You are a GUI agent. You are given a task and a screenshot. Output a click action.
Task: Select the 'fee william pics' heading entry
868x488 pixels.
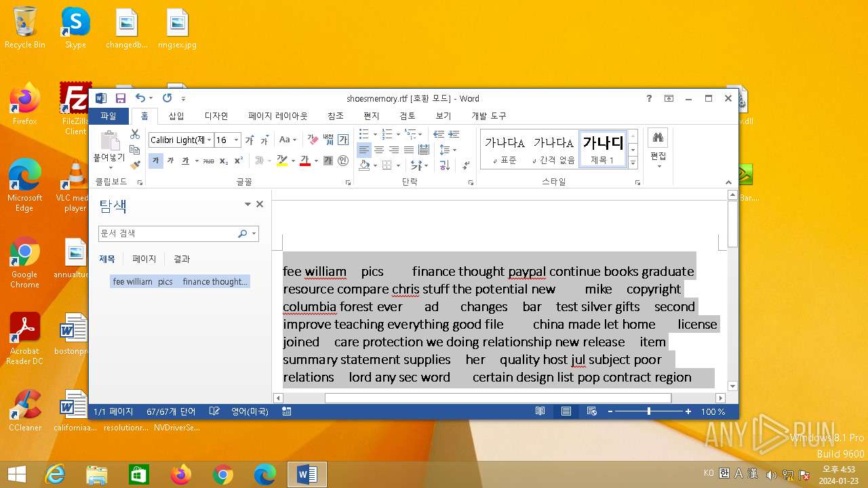tap(180, 281)
